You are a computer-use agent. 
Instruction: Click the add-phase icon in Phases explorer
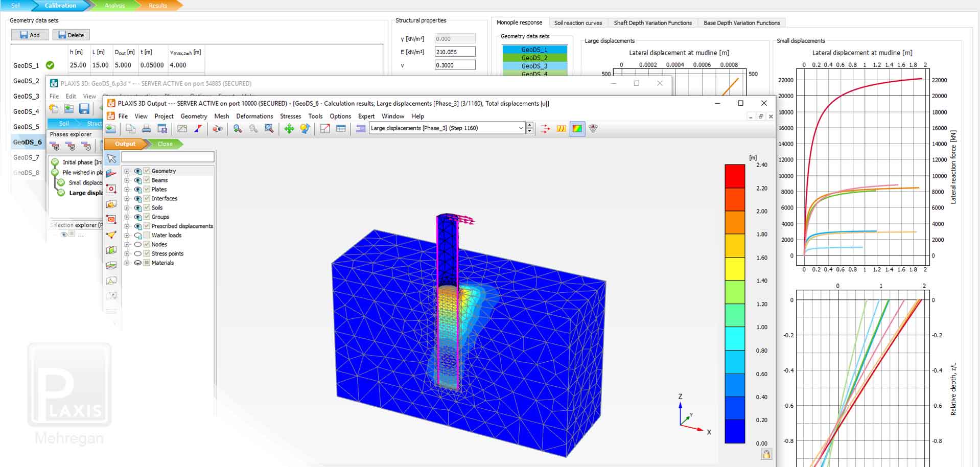tap(55, 147)
